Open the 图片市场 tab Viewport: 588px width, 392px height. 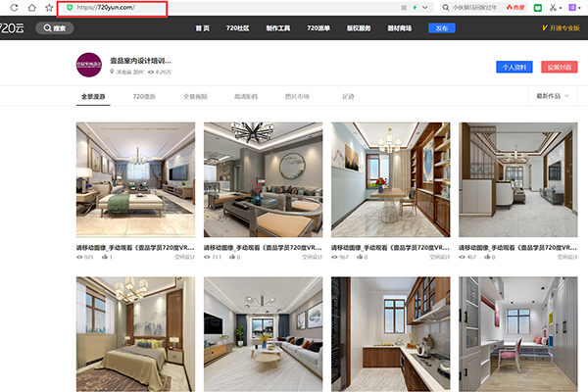(x=296, y=96)
